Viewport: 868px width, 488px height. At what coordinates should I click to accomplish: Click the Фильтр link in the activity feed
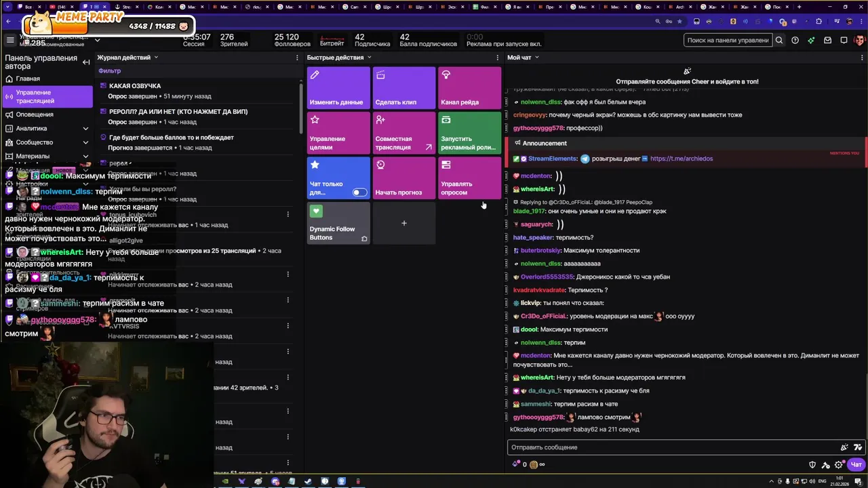tap(109, 70)
